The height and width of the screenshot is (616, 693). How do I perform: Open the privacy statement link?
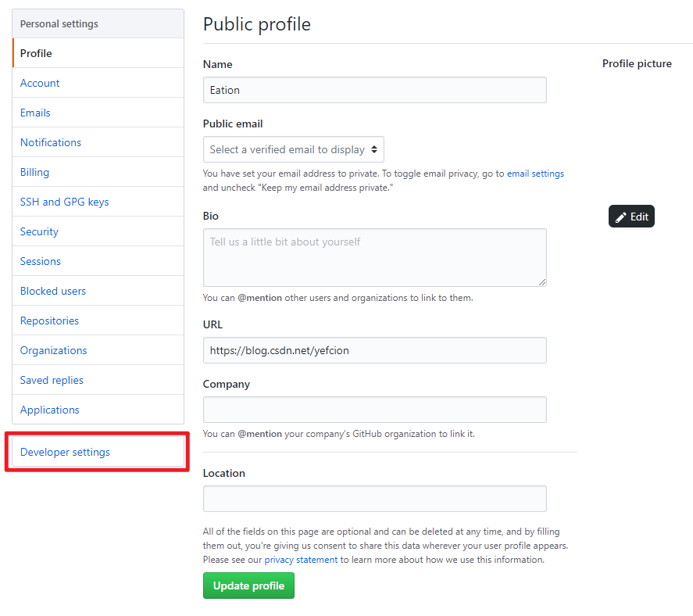point(301,560)
